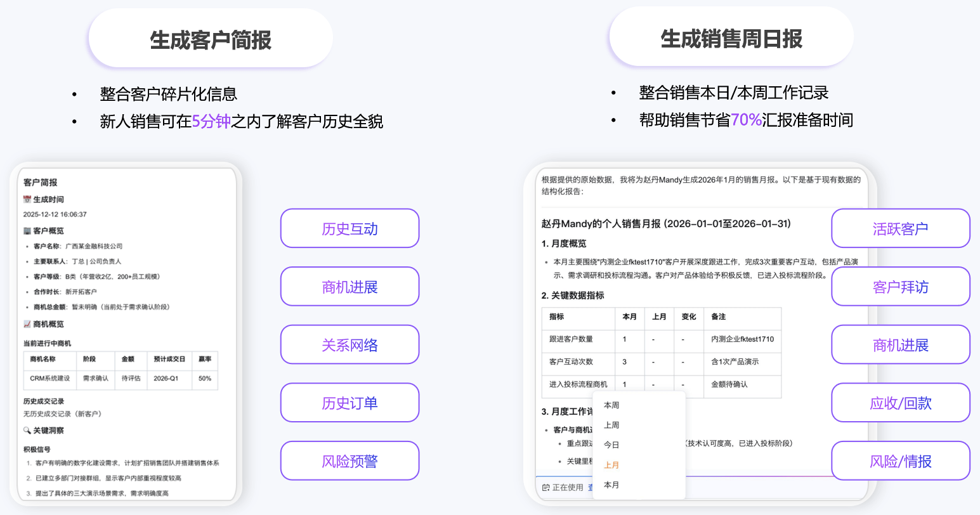Select the 历史互动 tag

[350, 228]
